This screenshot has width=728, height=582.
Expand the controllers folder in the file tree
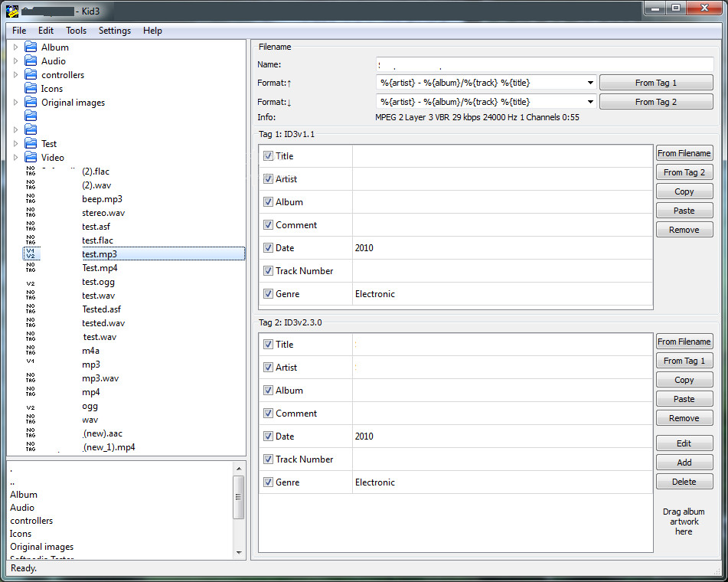tap(15, 75)
